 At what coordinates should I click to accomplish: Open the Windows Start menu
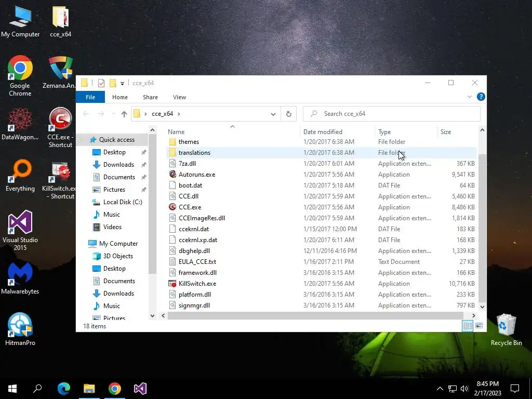12,388
